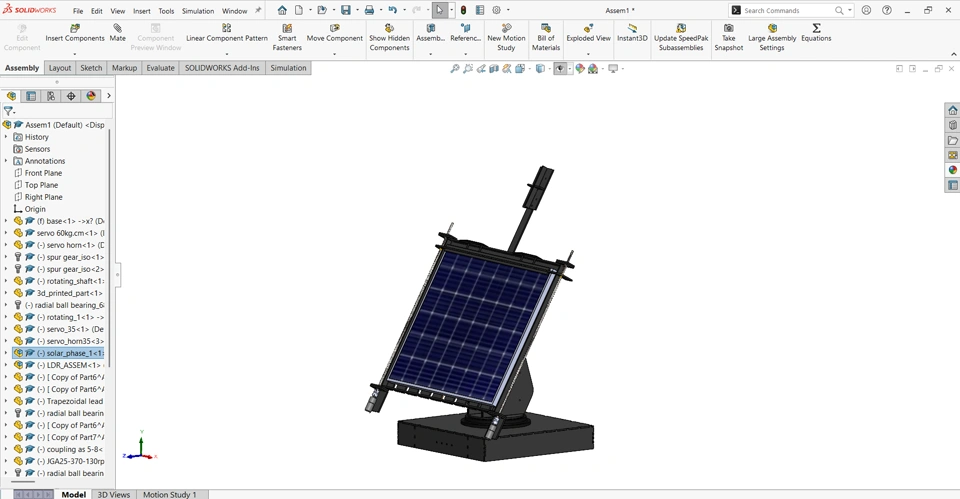This screenshot has height=499, width=960.
Task: Click the Mate tool icon
Action: pos(117,29)
